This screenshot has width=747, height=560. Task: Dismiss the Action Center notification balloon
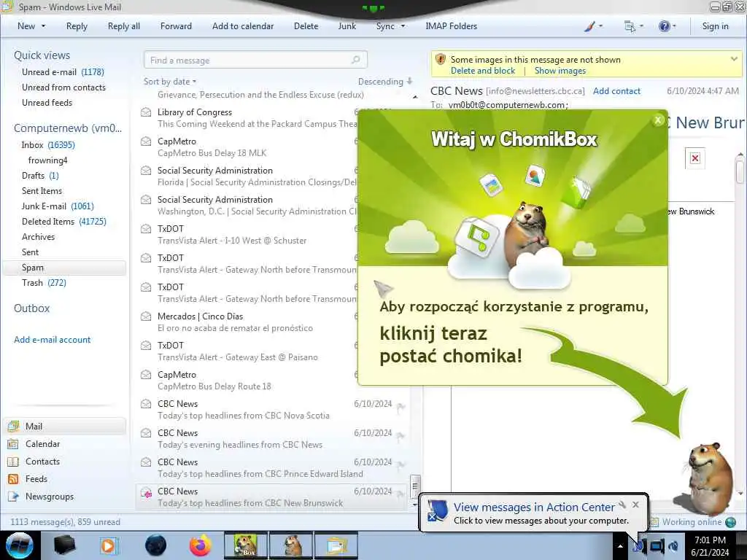(635, 505)
